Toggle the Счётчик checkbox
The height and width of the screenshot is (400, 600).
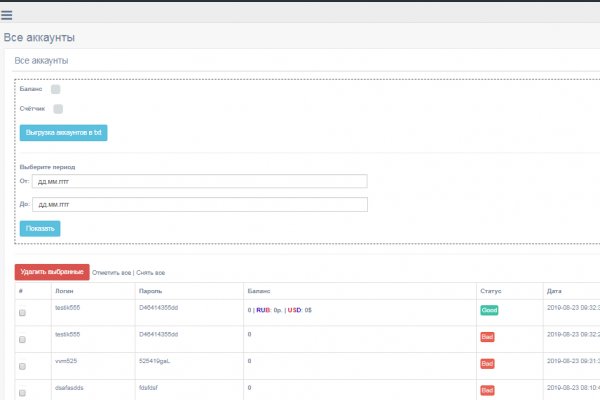coord(58,108)
